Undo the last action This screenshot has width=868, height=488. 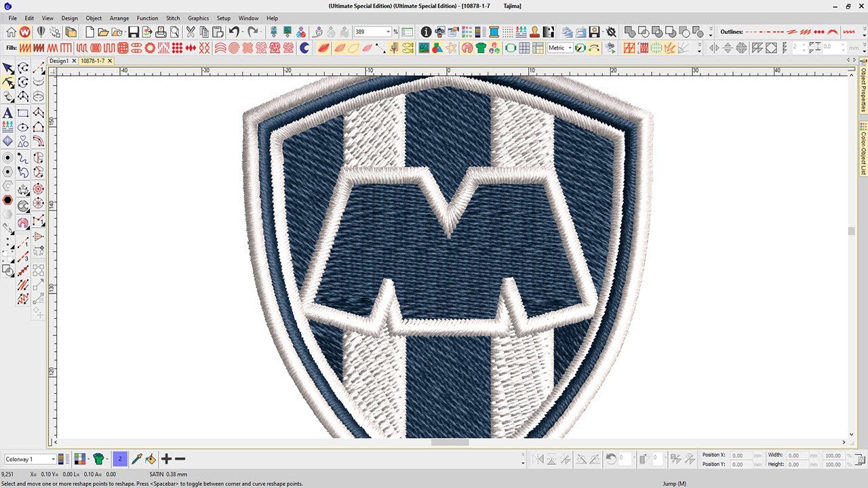coord(233,32)
